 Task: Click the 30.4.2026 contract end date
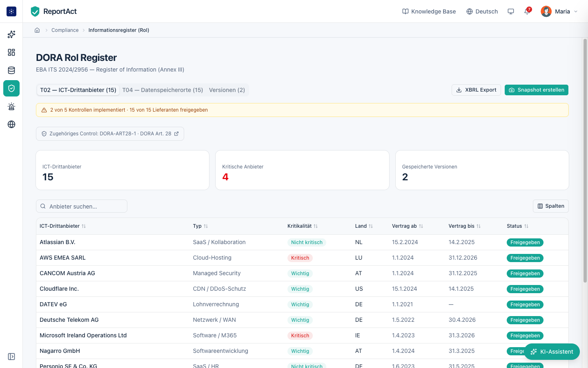pyautogui.click(x=462, y=320)
